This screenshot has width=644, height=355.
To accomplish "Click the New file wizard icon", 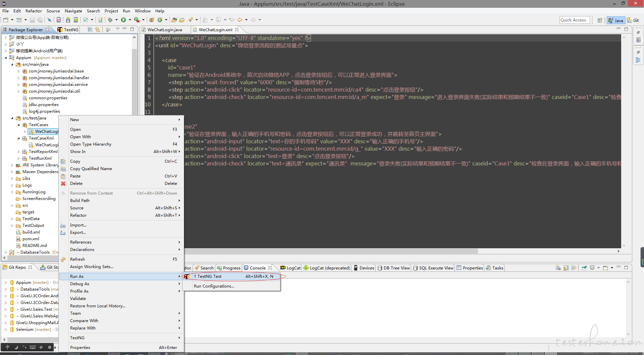I will coord(6,20).
